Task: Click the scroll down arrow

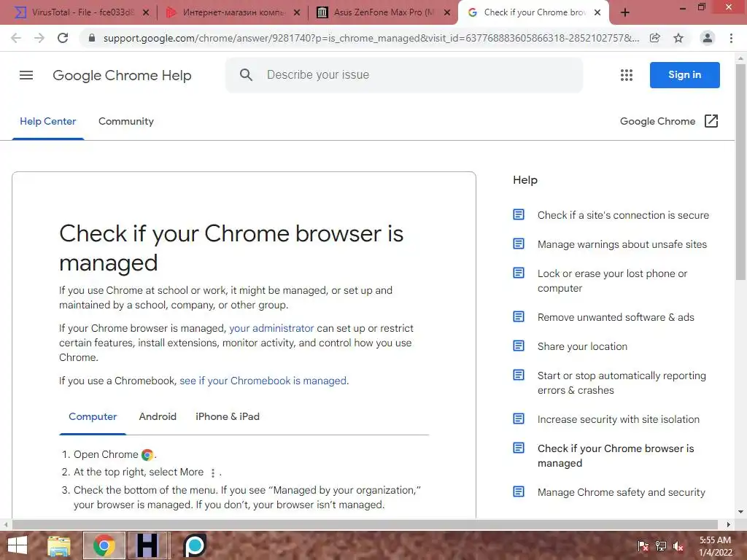Action: (x=740, y=513)
